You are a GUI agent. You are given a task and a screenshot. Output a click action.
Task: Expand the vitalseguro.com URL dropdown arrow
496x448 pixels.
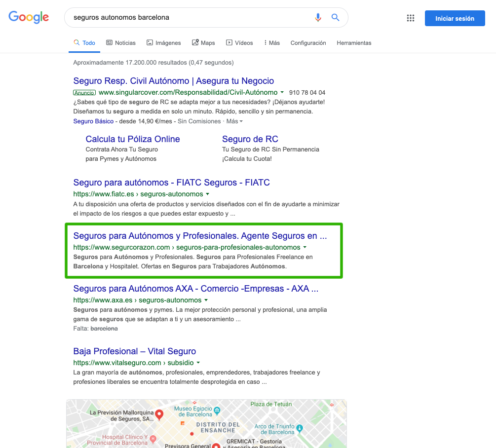198,363
